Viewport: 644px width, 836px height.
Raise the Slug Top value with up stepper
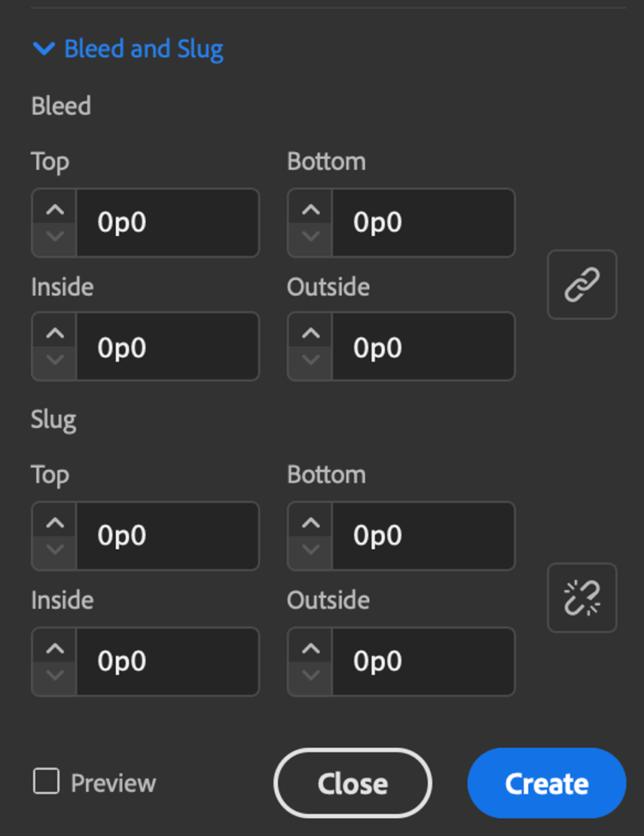[x=53, y=523]
